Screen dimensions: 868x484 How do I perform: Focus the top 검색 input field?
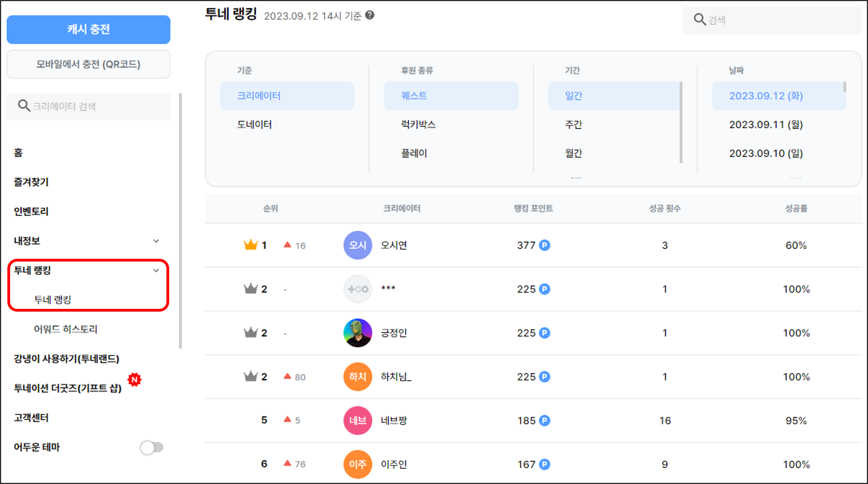coord(772,20)
